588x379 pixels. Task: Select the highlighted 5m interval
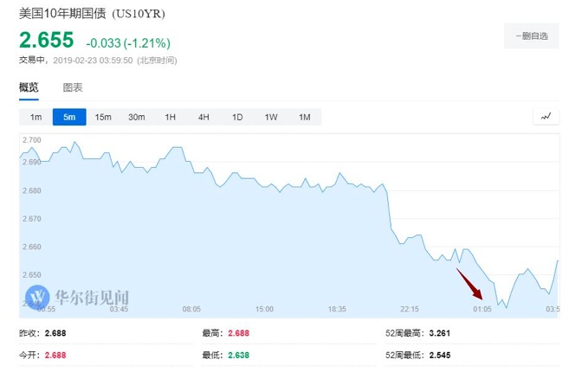pyautogui.click(x=69, y=117)
